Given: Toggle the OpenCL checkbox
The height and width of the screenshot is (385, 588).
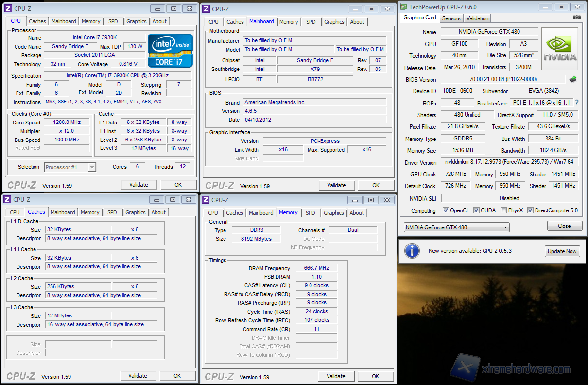Looking at the screenshot, I should pos(446,211).
